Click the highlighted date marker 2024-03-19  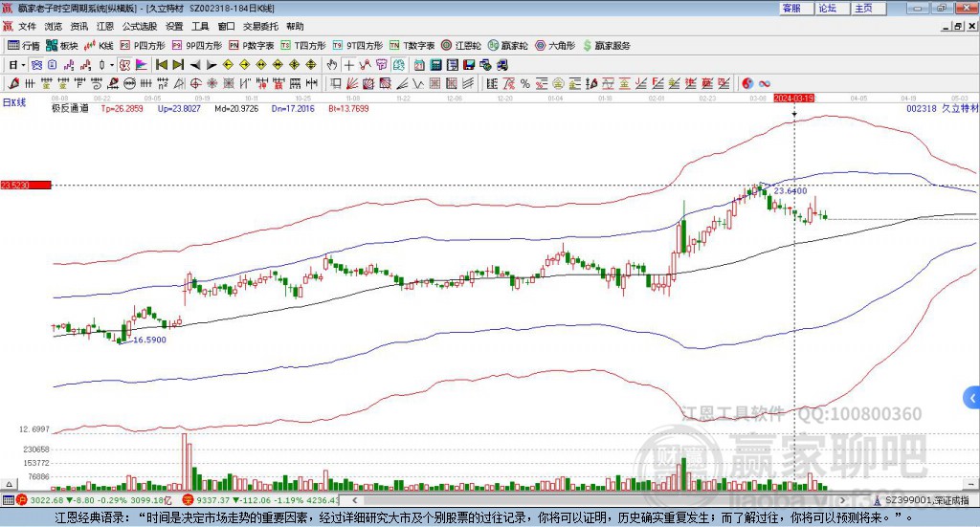click(793, 98)
